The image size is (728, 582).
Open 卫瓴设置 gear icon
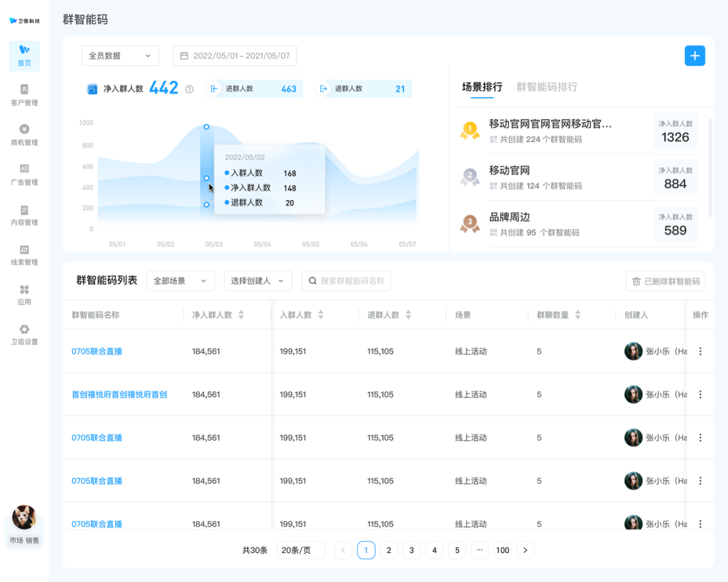[24, 334]
